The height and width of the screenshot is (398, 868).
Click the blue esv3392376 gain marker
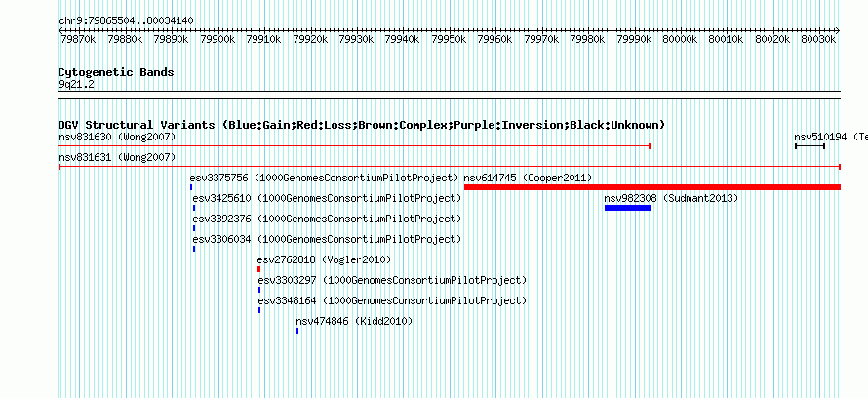[194, 228]
